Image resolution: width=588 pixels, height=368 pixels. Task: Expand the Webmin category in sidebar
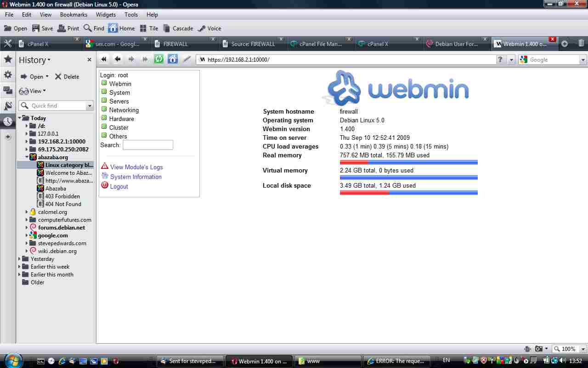(120, 84)
